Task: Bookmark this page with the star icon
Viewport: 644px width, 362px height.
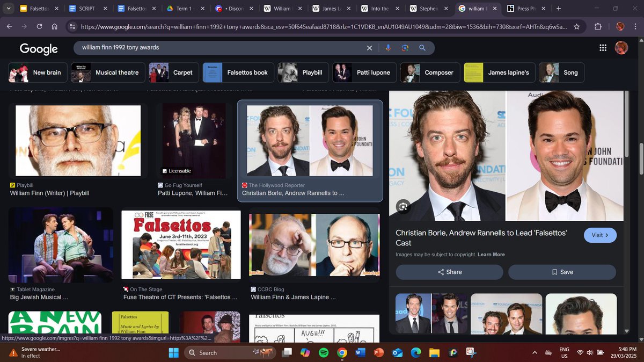Action: point(576,26)
